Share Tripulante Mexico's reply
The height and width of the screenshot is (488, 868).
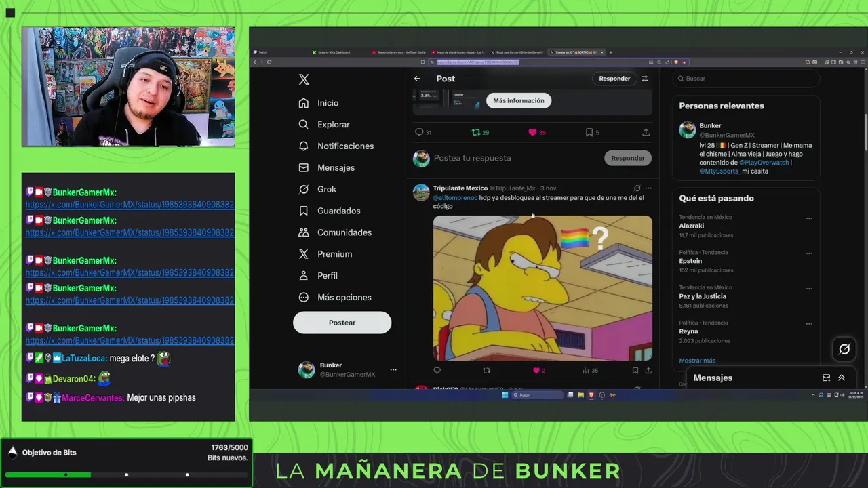648,371
